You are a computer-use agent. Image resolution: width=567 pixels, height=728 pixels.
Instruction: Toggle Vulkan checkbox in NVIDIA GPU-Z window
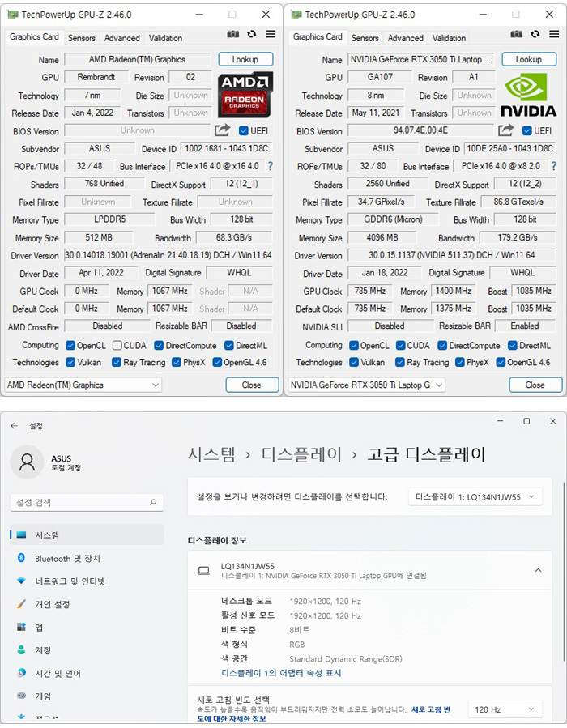354,362
